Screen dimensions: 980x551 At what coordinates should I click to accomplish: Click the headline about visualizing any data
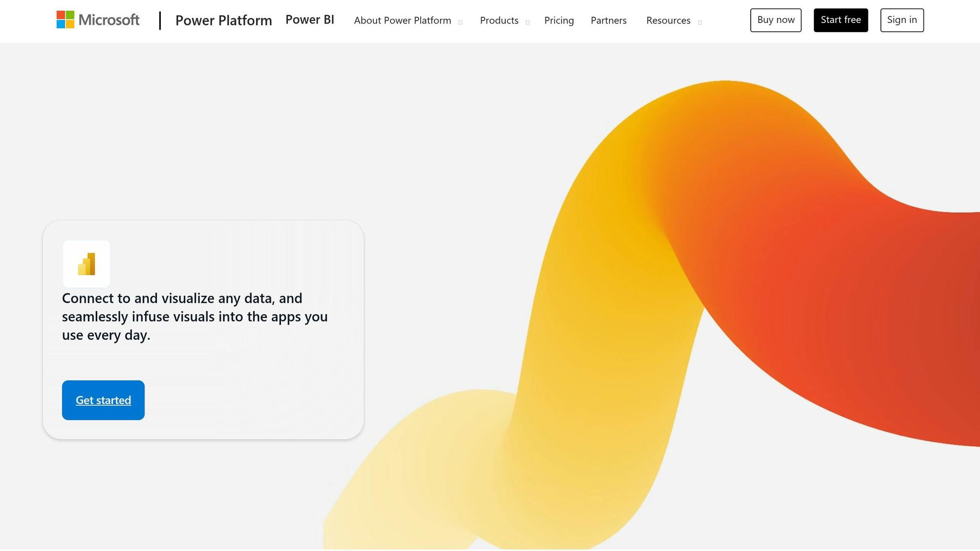[194, 316]
